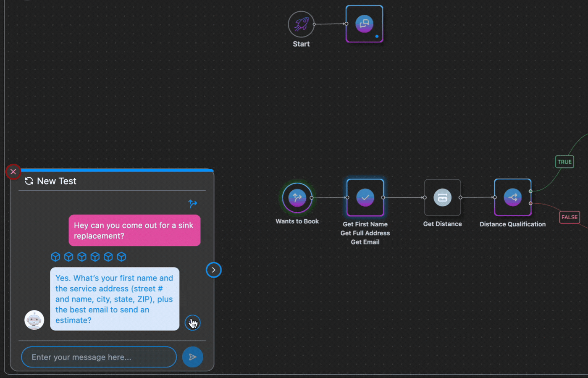Click the blue branch arrow icon above messages
588x378 pixels.
pyautogui.click(x=192, y=204)
